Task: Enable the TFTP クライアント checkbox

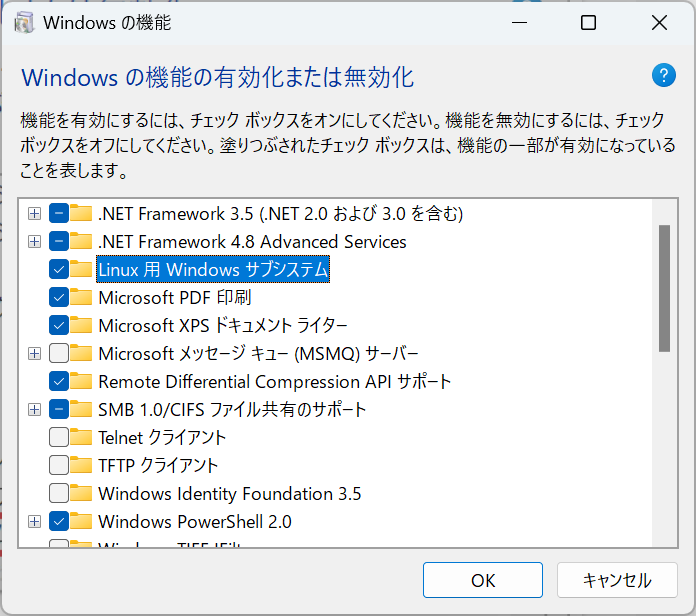Action: point(59,465)
